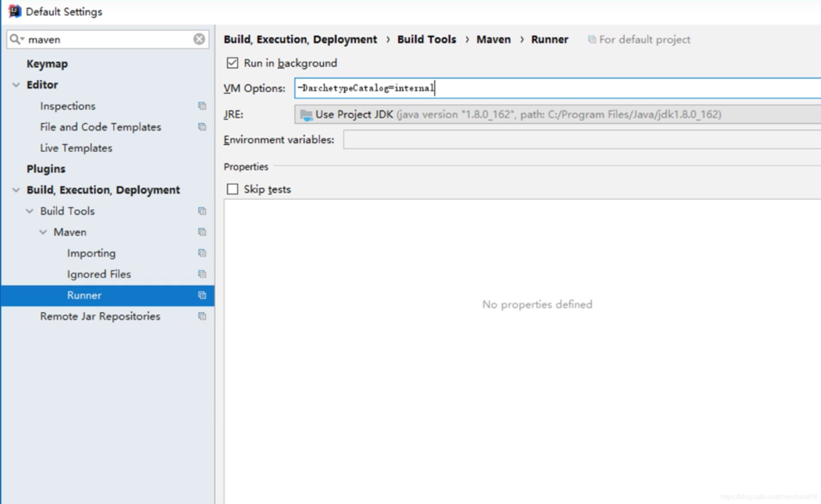Viewport: 821px width, 504px height.
Task: Click project icon beside Importing
Action: (x=202, y=253)
